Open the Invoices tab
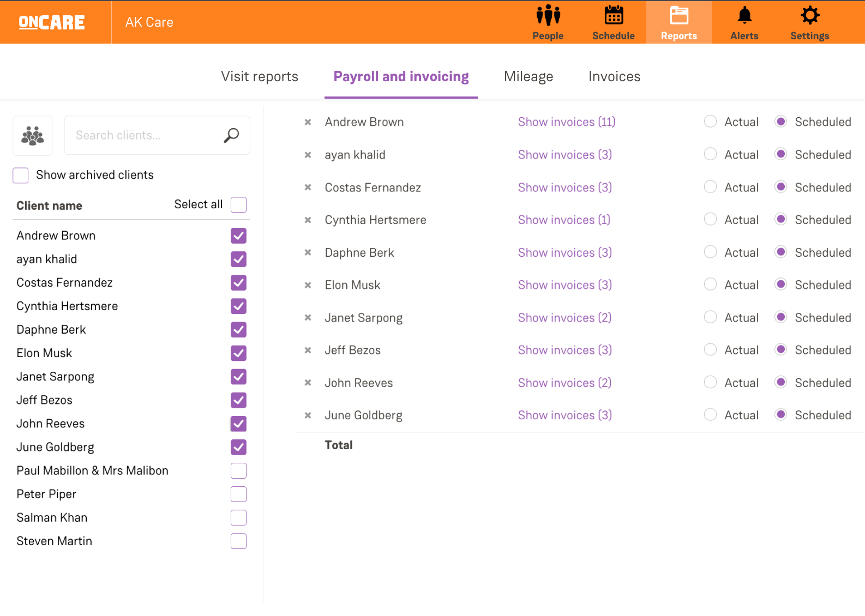The image size is (865, 616). (614, 77)
